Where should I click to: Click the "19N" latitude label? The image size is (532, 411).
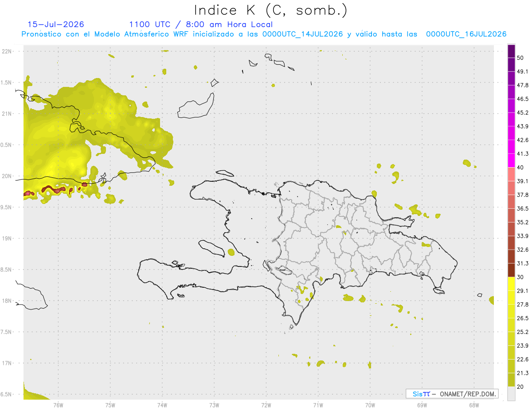7,239
